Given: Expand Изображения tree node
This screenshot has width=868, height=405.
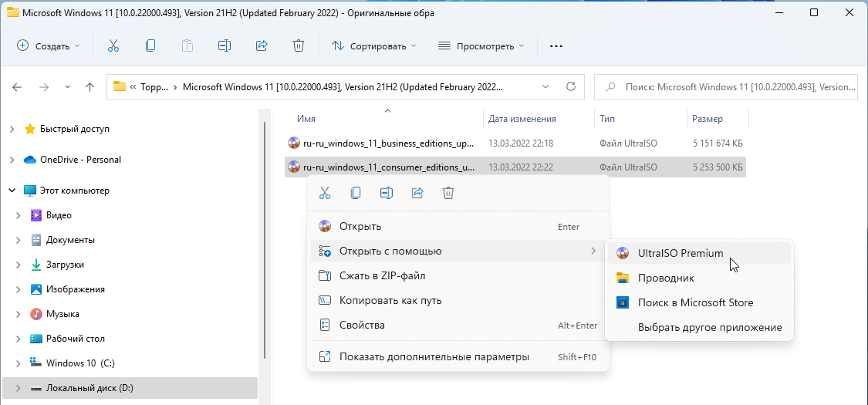Looking at the screenshot, I should [x=19, y=289].
